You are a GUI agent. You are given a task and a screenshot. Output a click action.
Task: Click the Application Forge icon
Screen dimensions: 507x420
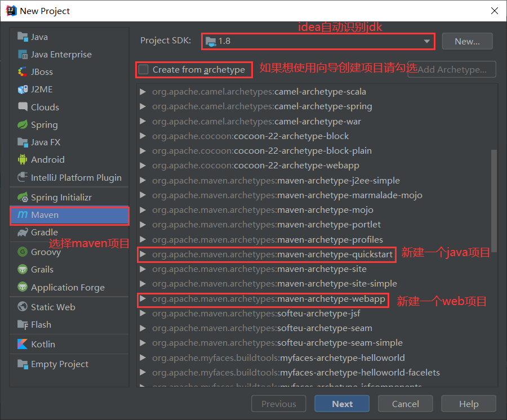coord(23,287)
